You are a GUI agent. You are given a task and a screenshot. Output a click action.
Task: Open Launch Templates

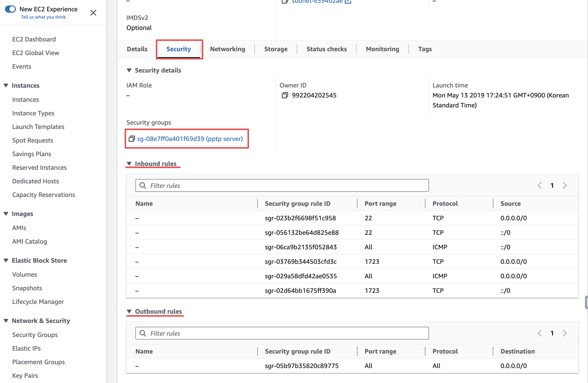pos(38,127)
